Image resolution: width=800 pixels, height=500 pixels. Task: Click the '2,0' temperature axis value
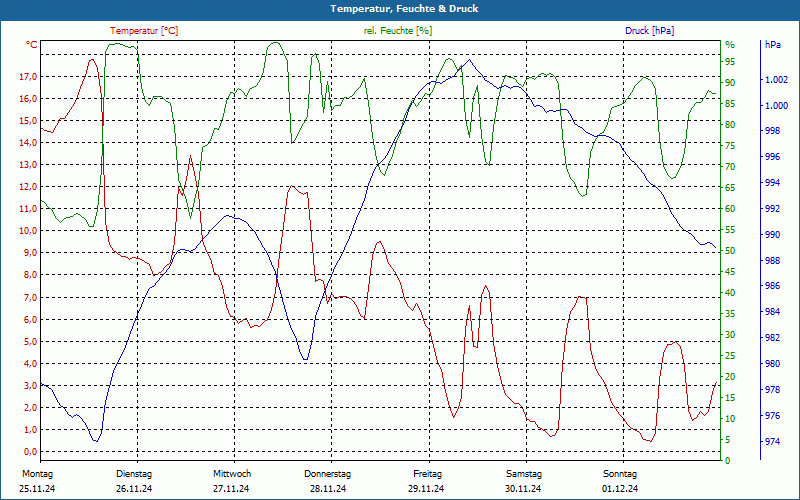click(x=30, y=407)
